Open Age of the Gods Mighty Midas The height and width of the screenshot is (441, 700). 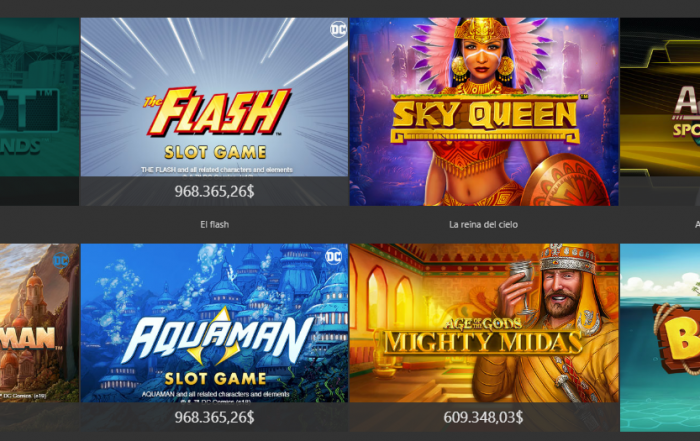point(484,337)
